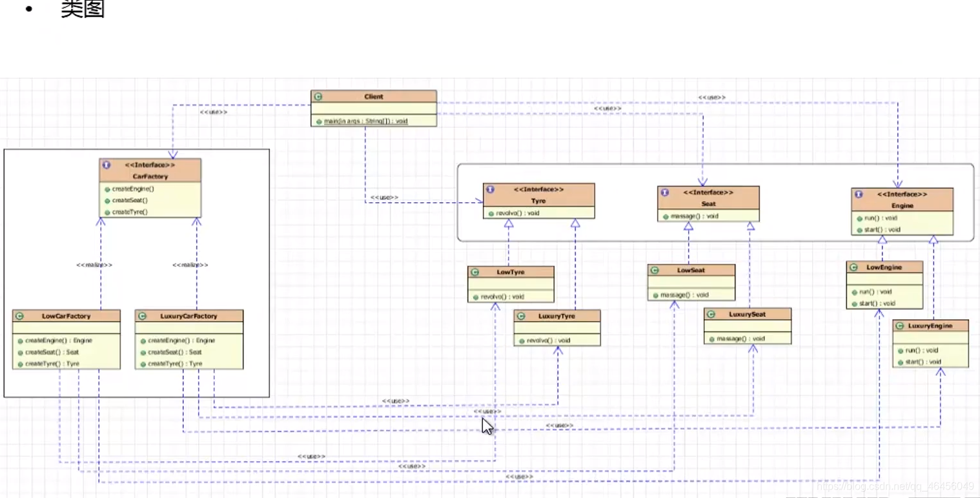Click the interface icon on Tyre box
980x498 pixels.
tap(491, 190)
